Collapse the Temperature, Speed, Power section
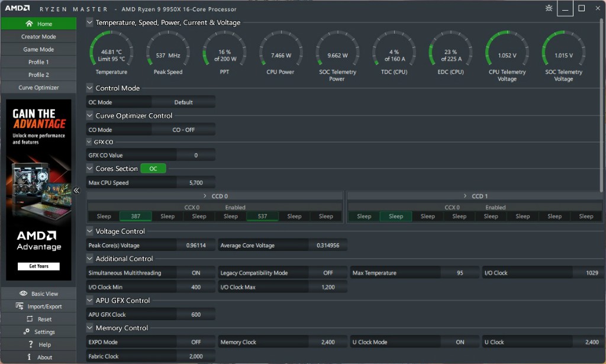Viewport: 606px width, 364px height. pos(90,22)
